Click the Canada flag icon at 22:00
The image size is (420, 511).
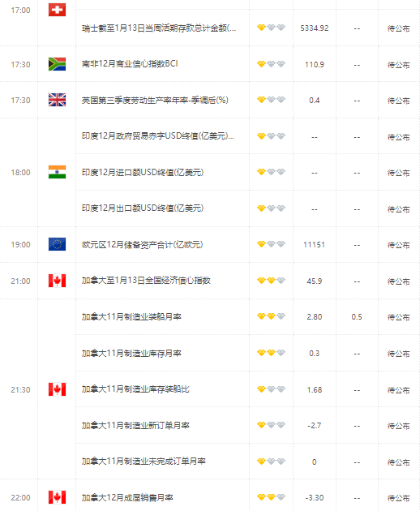coord(57,497)
